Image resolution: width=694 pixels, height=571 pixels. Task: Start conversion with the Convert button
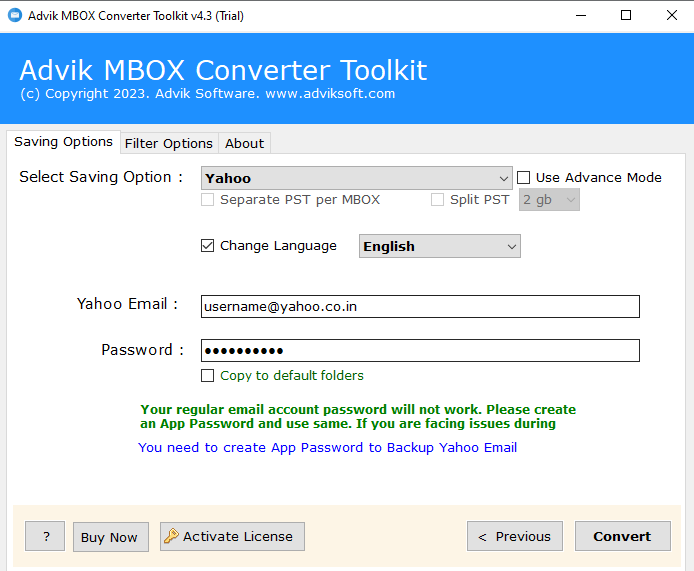click(x=623, y=536)
